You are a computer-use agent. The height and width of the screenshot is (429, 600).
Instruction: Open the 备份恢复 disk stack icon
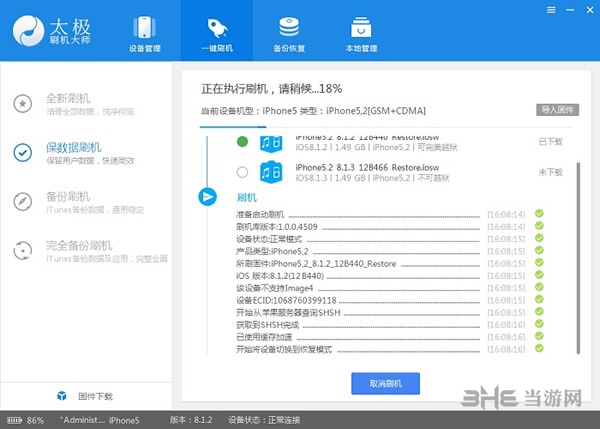tap(289, 27)
